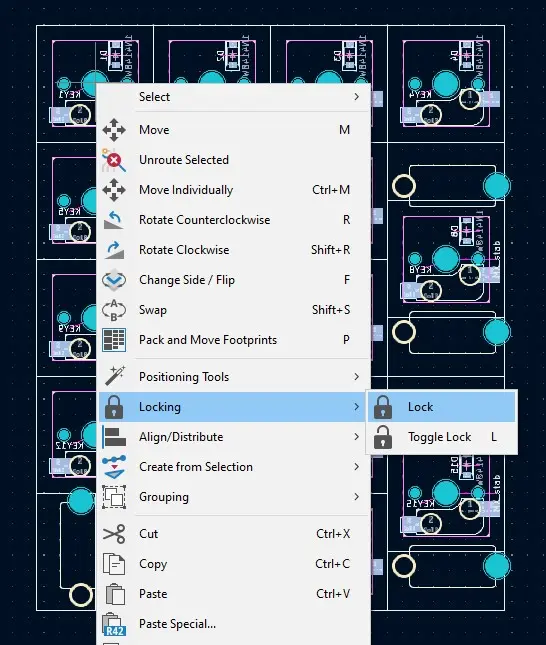The width and height of the screenshot is (546, 645).
Task: Expand the Select submenu arrow
Action: (356, 97)
